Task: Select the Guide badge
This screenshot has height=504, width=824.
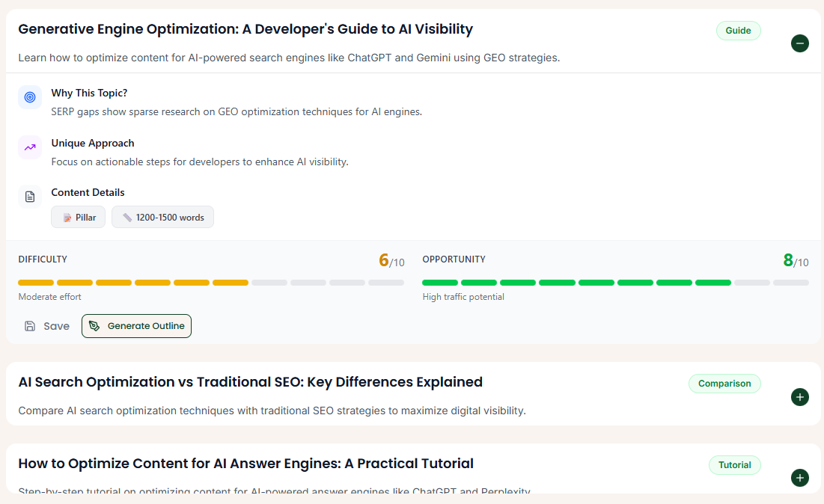Action: coord(738,31)
